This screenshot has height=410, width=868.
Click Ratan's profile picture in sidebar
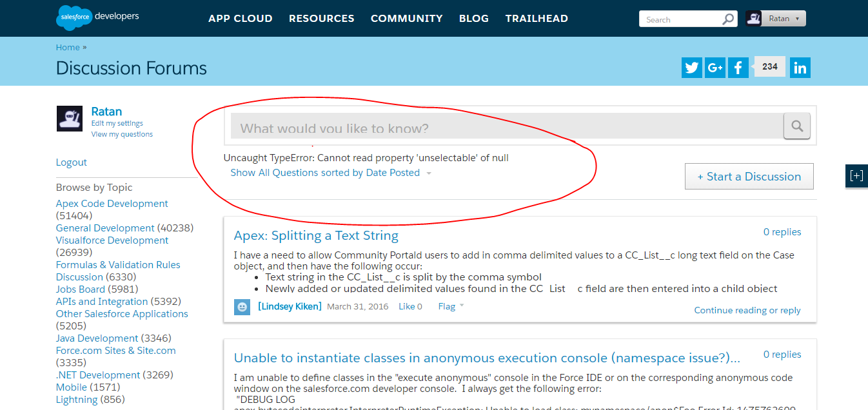click(70, 119)
